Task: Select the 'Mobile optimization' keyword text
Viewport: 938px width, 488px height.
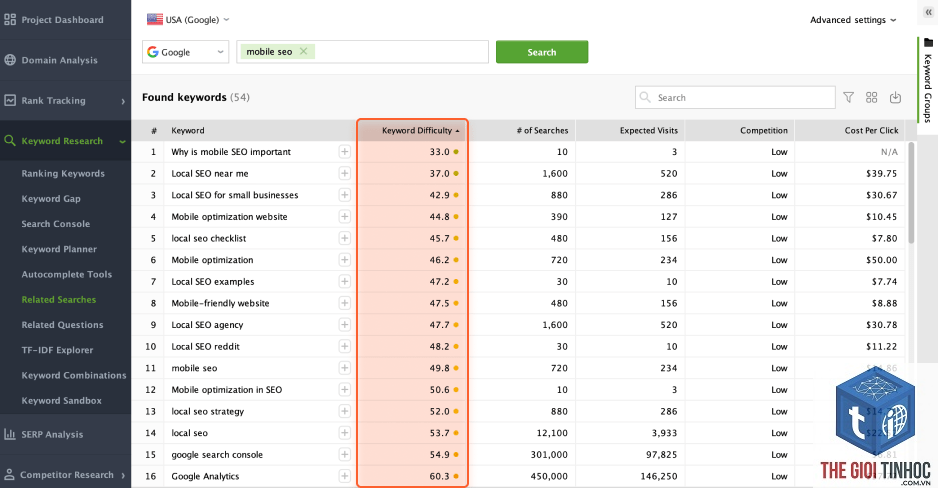Action: pyautogui.click(x=212, y=260)
